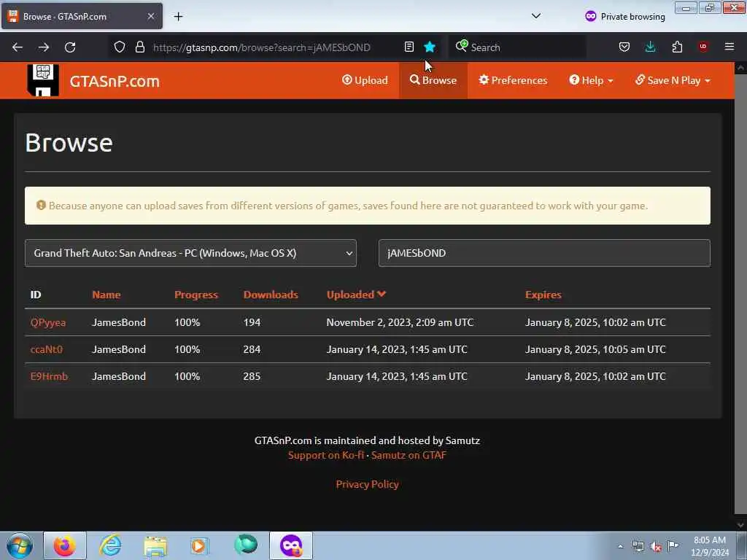
Task: Click the GTASnP floppy disk logo
Action: coord(43,80)
